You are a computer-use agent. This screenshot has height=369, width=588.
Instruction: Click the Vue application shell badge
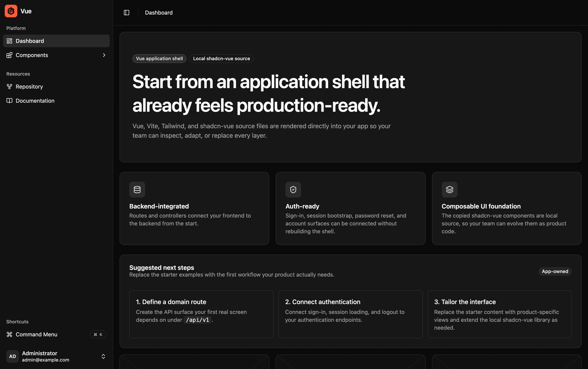(159, 59)
